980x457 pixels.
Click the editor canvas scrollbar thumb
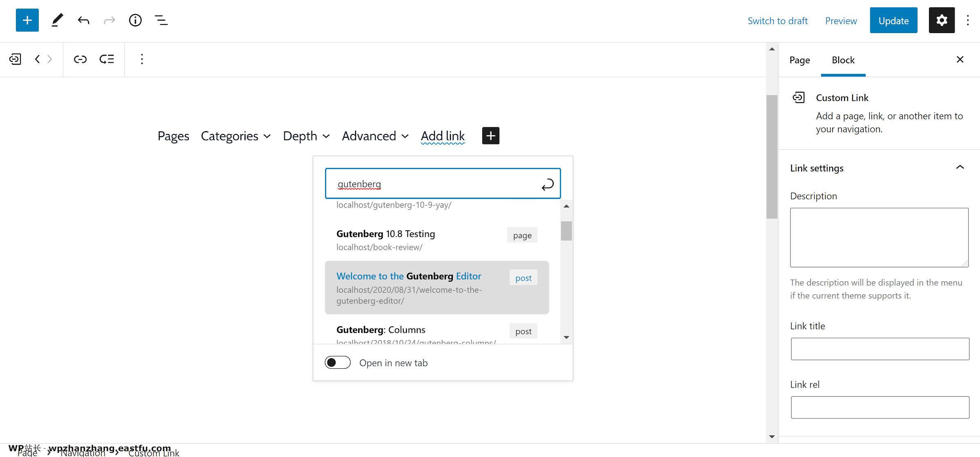pyautogui.click(x=772, y=157)
